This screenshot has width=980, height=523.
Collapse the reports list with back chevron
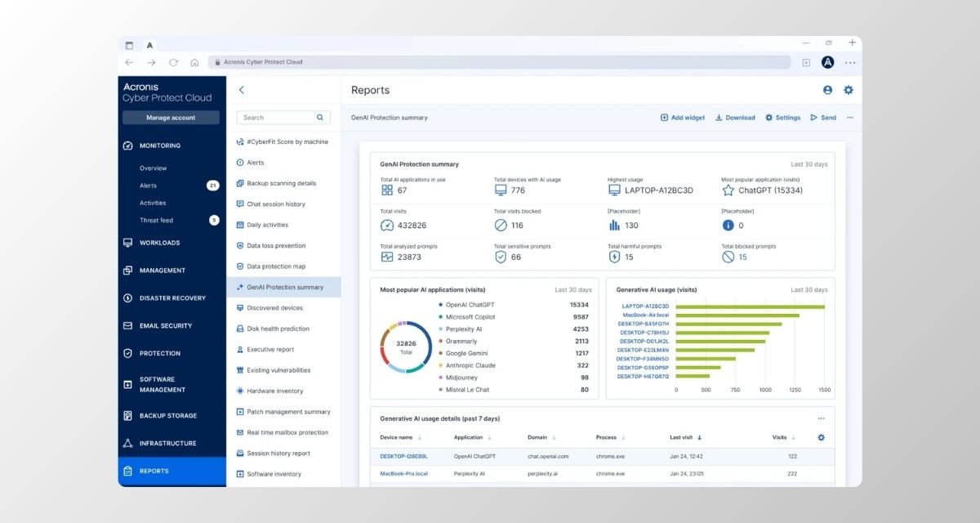pyautogui.click(x=241, y=90)
